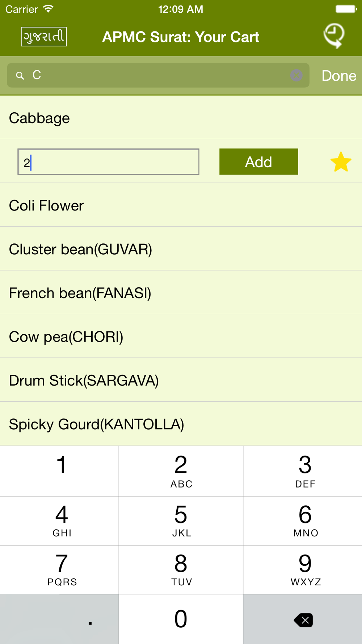Tap the decimal point key
Viewport: 362px width, 644px height.
click(x=59, y=620)
